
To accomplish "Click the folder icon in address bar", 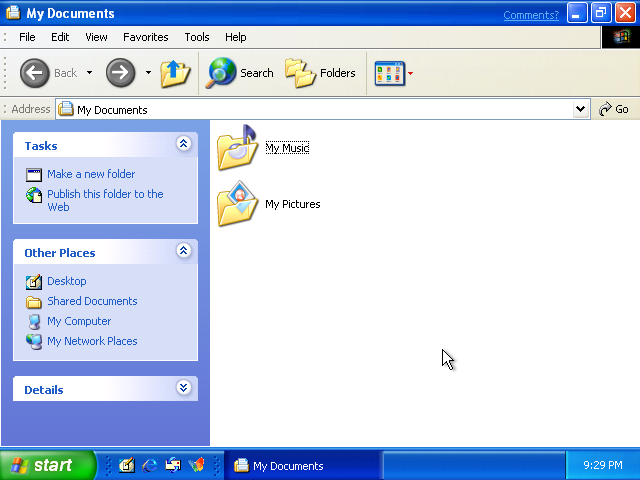I will 66,109.
